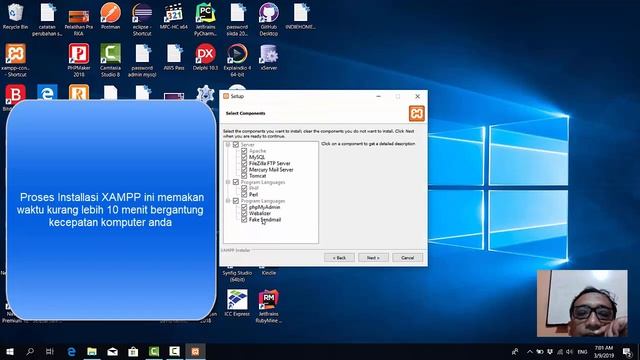640x360 pixels.
Task: Switch to the XAMPP installer taskbar button
Action: pos(195,351)
